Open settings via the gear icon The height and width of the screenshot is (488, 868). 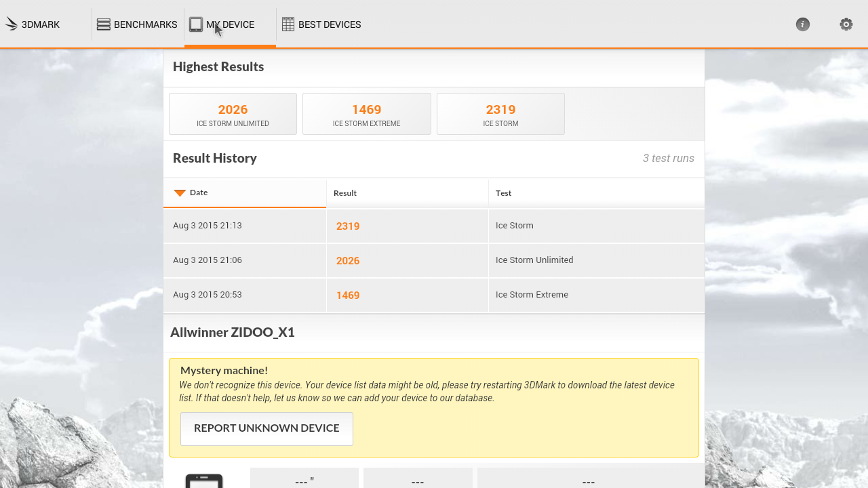point(846,24)
